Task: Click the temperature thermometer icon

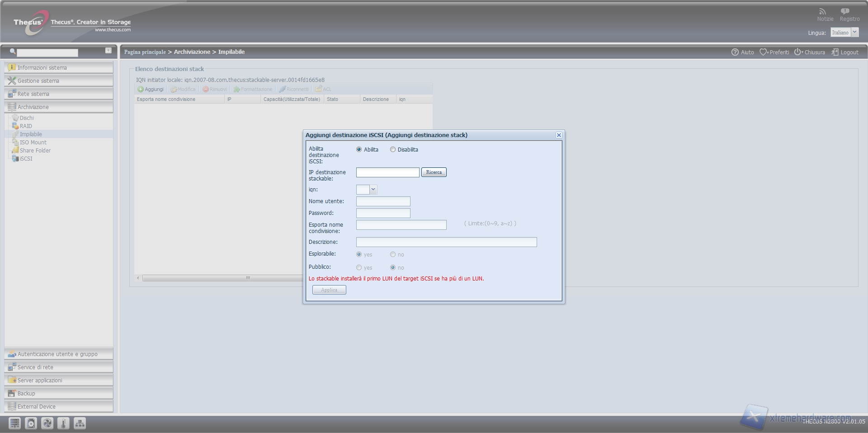Action: 63,423
